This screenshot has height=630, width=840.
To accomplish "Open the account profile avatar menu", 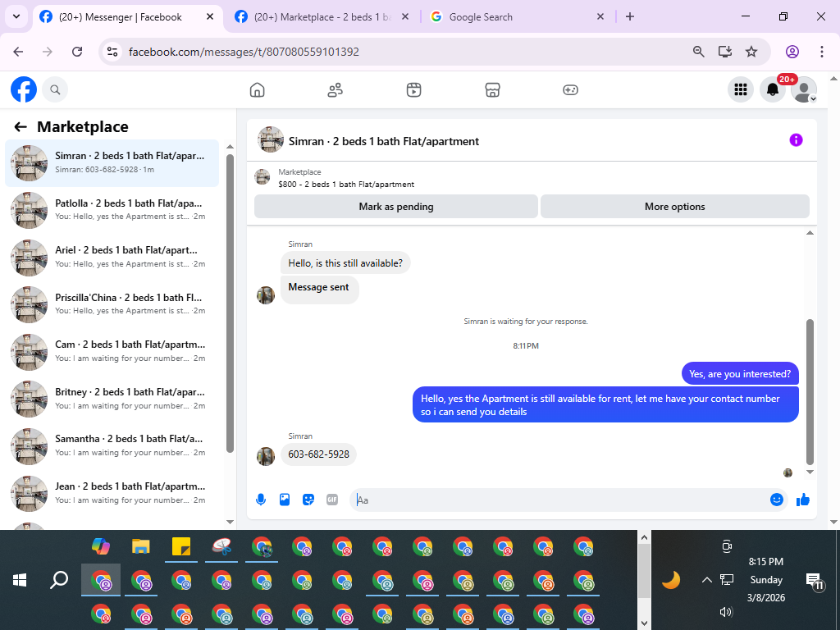I will click(x=804, y=89).
